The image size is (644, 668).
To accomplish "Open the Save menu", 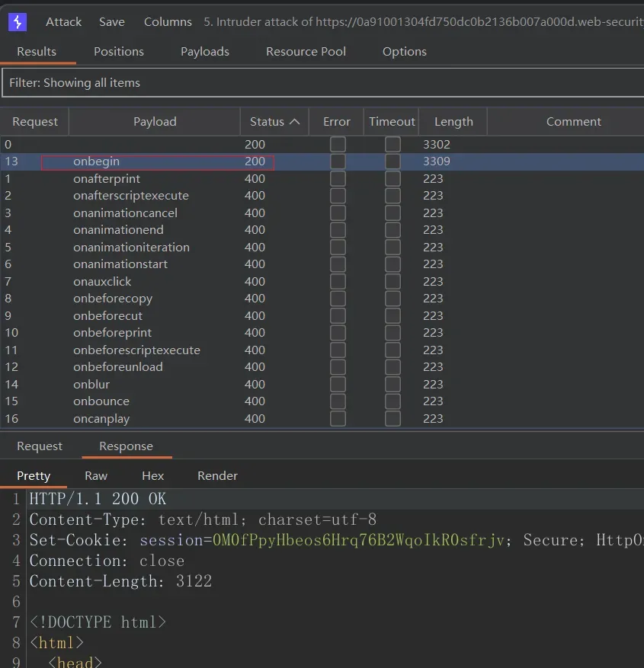I will click(112, 22).
